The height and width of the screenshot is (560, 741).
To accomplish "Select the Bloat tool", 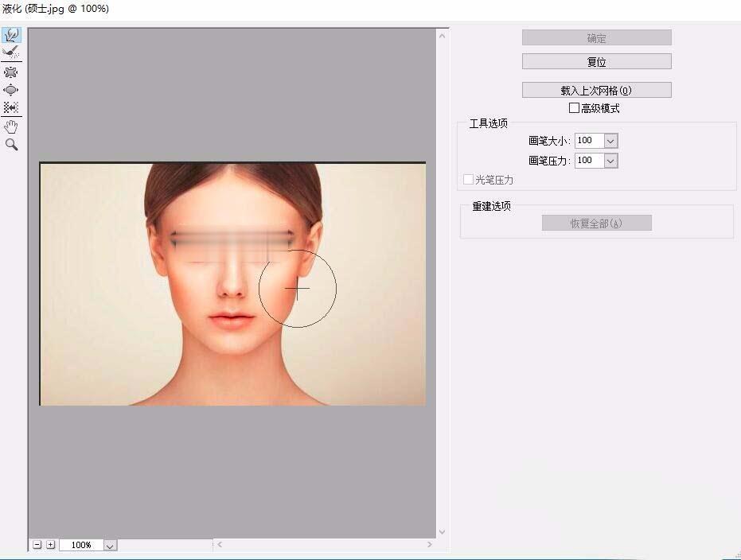I will [x=11, y=90].
